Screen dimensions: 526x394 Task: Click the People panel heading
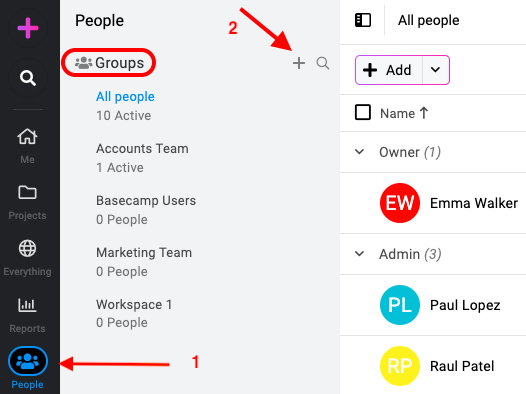pos(99,20)
